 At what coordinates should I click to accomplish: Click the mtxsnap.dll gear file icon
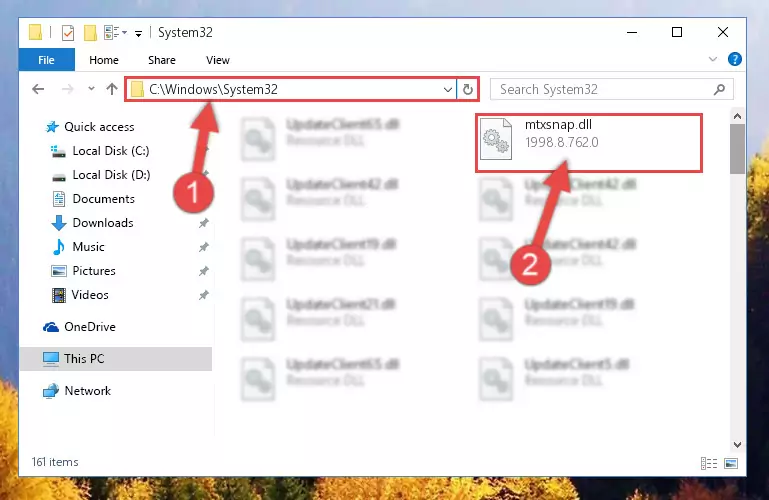496,139
